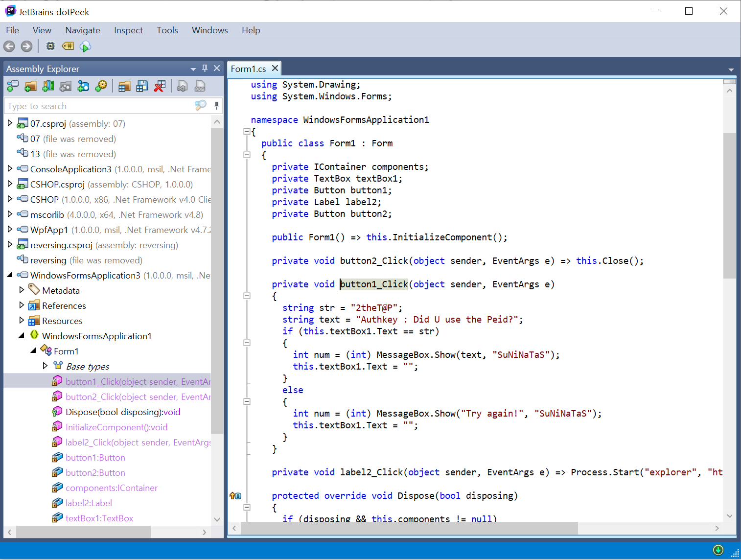Viewport: 741px width, 560px height.
Task: Expand the reversing.csproj node
Action: 10,244
